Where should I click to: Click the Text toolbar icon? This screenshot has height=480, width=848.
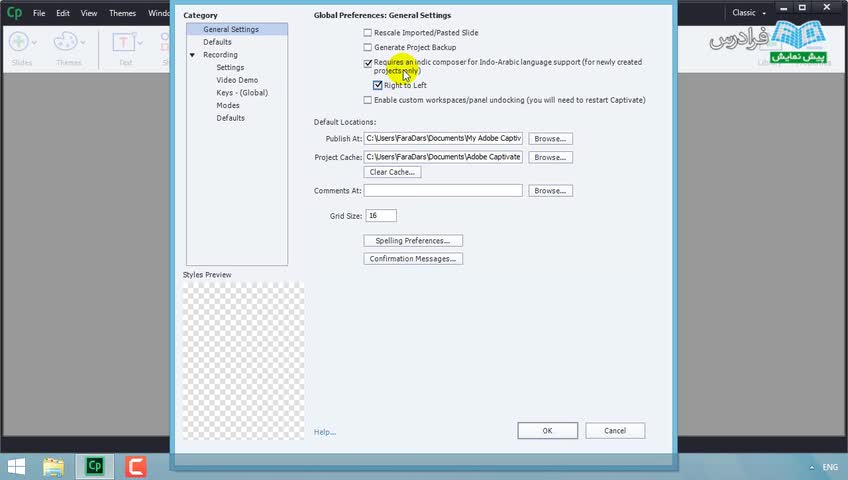123,42
